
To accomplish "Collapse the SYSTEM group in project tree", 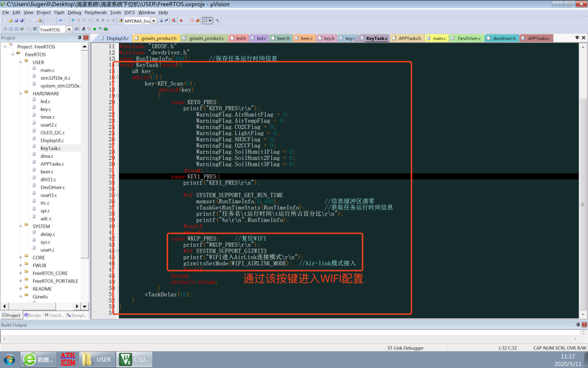I will click(21, 226).
